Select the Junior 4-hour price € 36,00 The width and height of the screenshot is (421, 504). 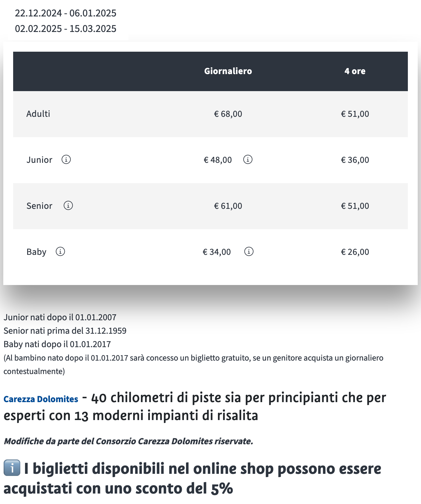(x=355, y=160)
